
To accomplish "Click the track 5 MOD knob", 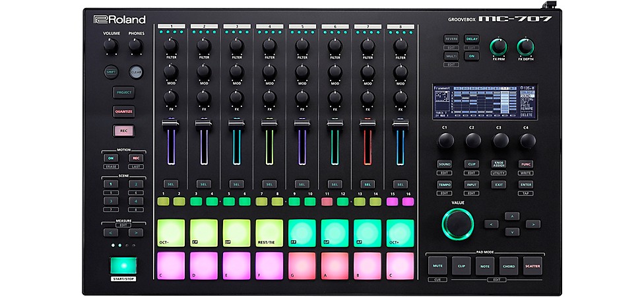I will [302, 72].
